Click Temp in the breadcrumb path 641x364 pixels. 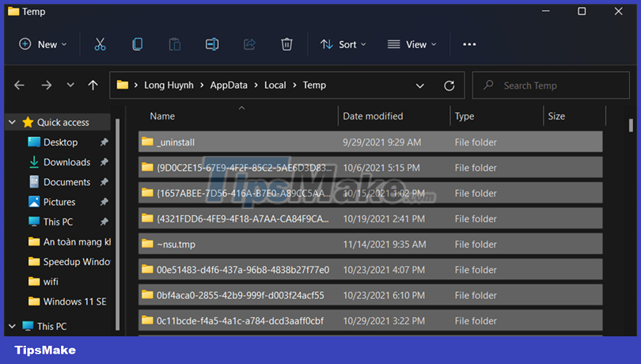pos(314,85)
